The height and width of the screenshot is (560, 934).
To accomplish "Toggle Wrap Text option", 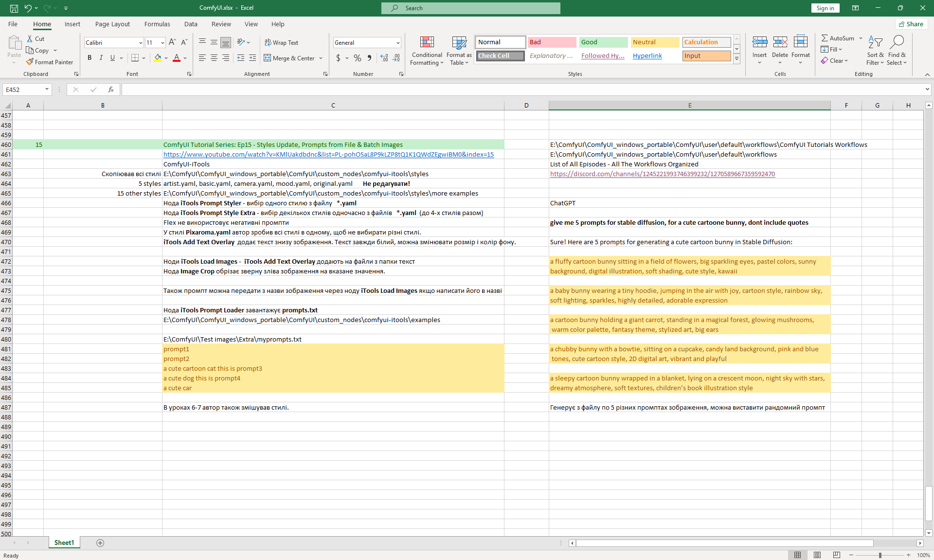I will pyautogui.click(x=281, y=42).
